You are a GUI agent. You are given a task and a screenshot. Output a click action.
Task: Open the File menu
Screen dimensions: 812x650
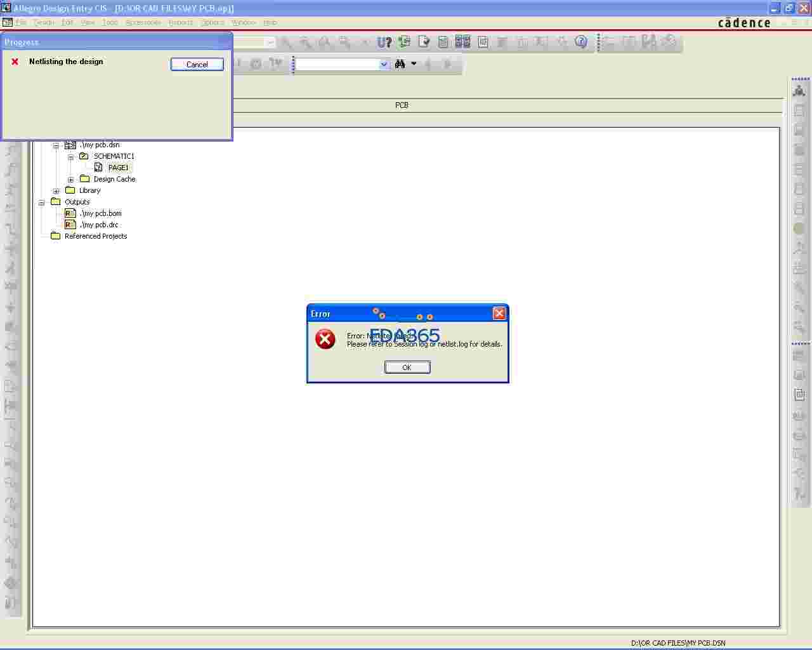(x=21, y=22)
